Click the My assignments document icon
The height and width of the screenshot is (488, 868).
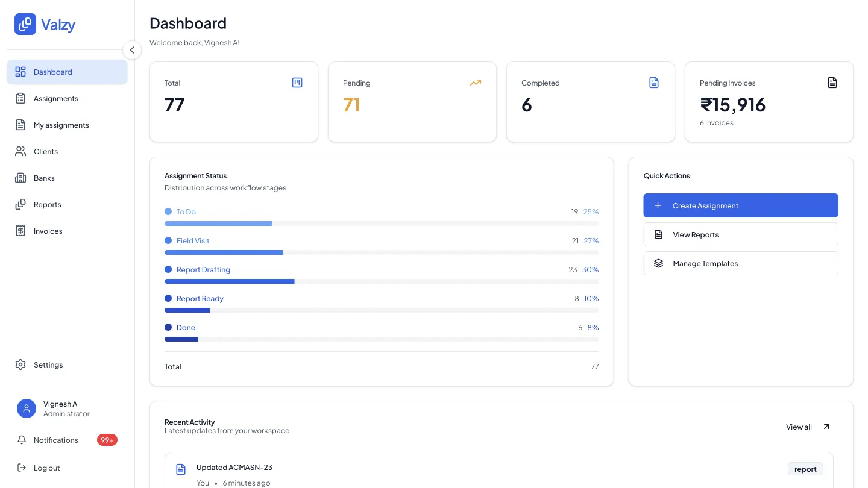[x=20, y=125]
